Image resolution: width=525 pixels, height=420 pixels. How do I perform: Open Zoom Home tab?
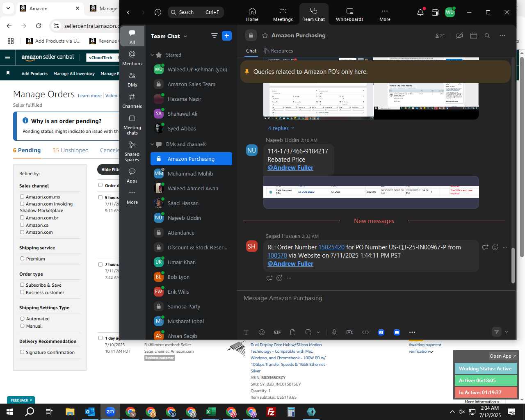pos(252,14)
